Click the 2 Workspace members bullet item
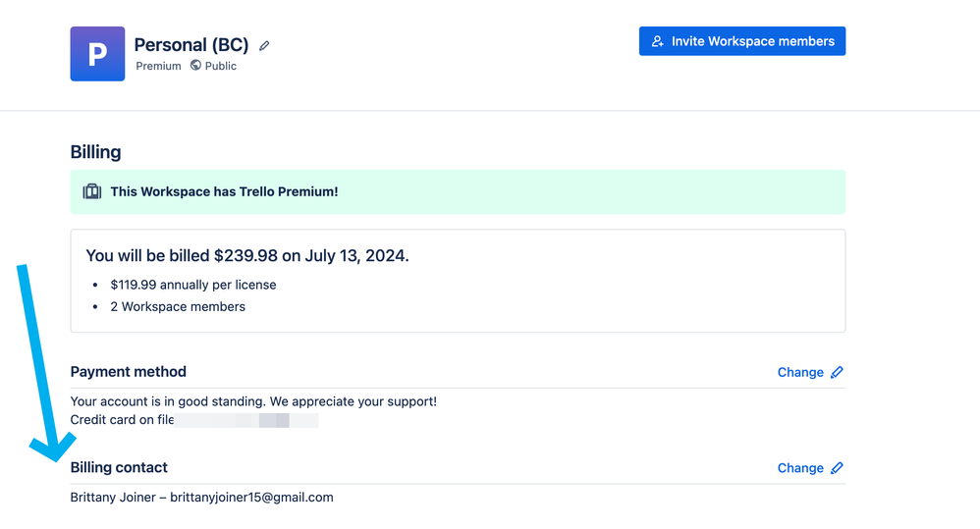The width and height of the screenshot is (980, 529). coord(178,306)
